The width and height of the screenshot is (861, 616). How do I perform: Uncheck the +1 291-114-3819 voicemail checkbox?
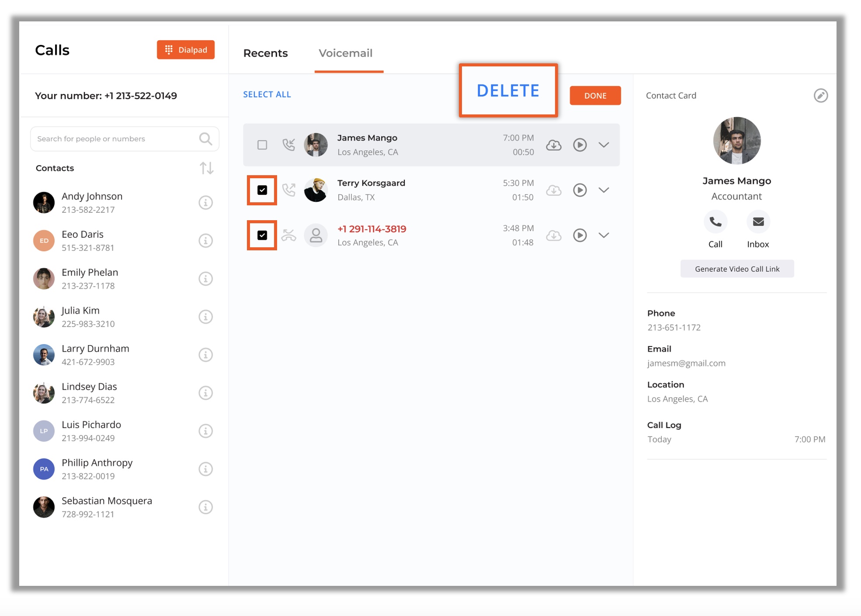point(262,235)
